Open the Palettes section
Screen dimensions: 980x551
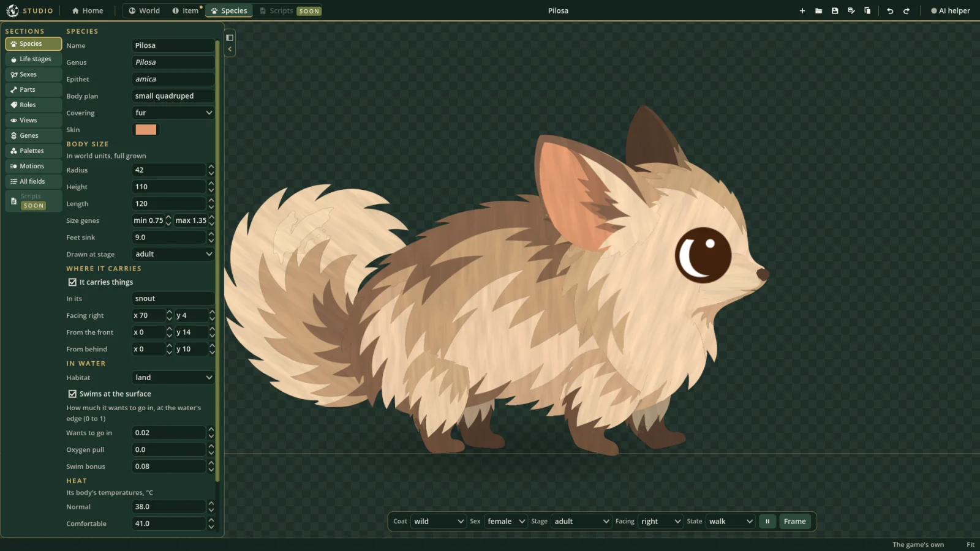[x=34, y=151]
